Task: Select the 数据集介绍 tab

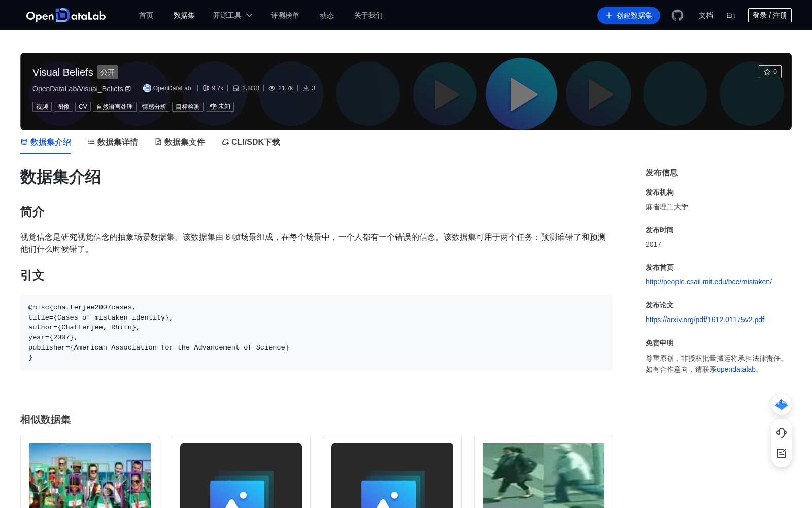Action: tap(46, 142)
